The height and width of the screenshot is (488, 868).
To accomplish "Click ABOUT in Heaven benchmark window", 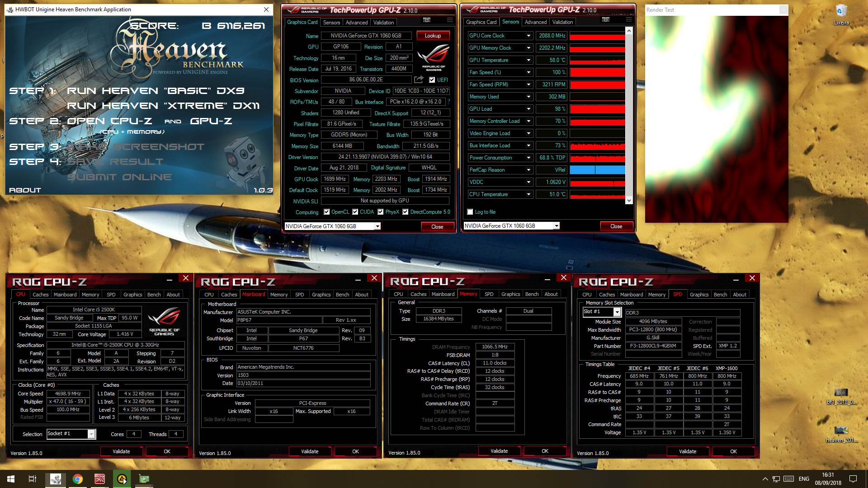I will tap(25, 190).
